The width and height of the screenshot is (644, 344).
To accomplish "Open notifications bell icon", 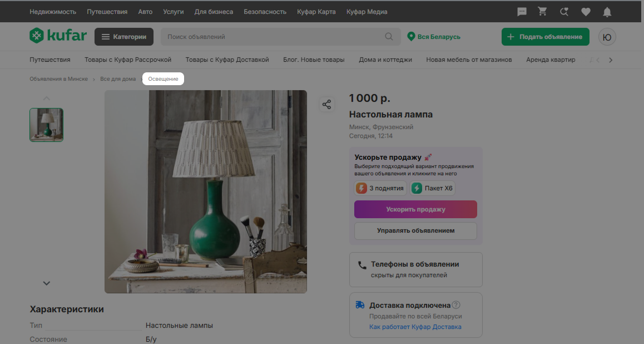I will pos(607,12).
